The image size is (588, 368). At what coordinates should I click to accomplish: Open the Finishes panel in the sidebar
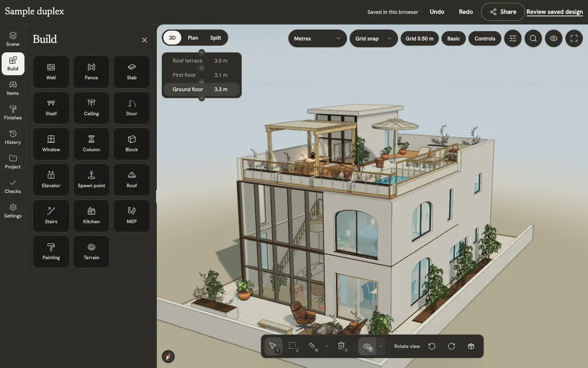click(13, 113)
